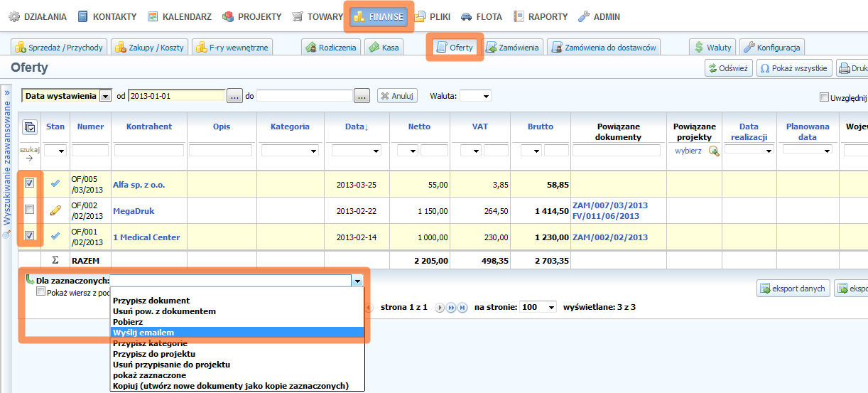Click the blue checkmark status for 1 Medical Center

[x=55, y=237]
